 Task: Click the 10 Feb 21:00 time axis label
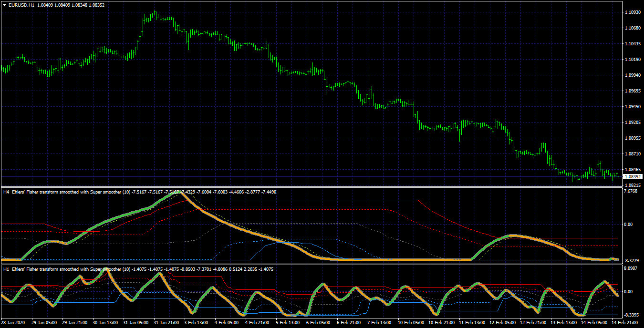pos(442,323)
